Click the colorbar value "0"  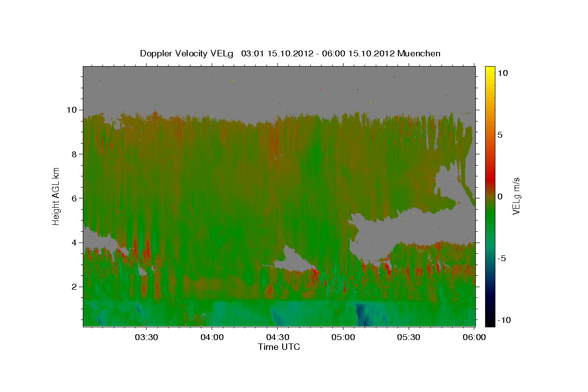[501, 196]
